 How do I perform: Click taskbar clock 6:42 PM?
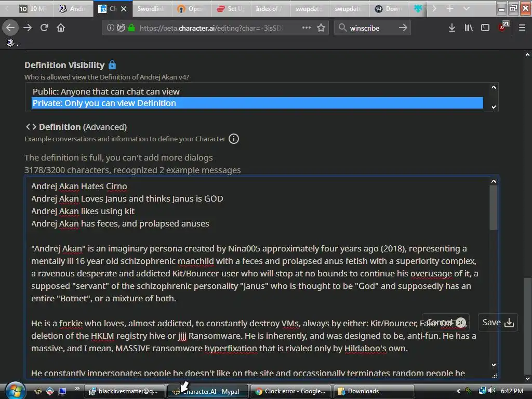[x=512, y=391]
